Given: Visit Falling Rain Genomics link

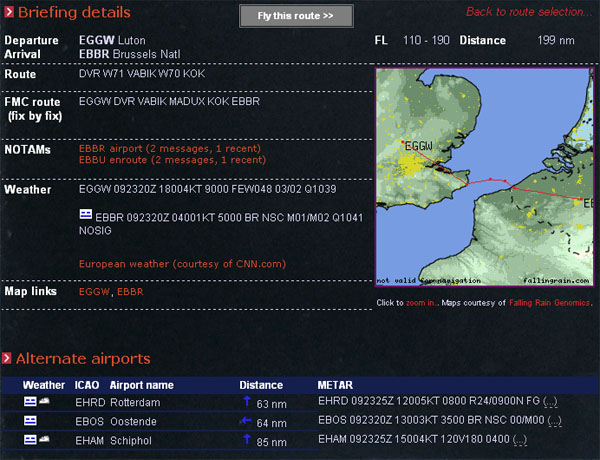Looking at the screenshot, I should point(550,302).
